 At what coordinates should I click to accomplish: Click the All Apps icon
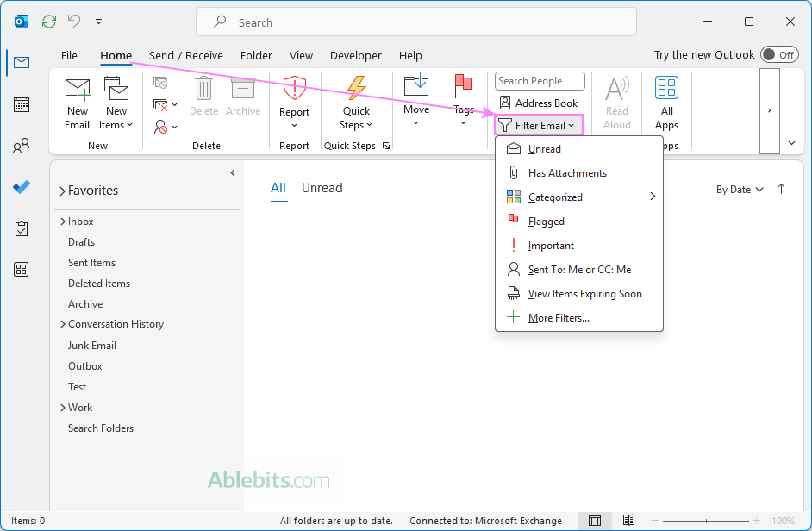(666, 90)
